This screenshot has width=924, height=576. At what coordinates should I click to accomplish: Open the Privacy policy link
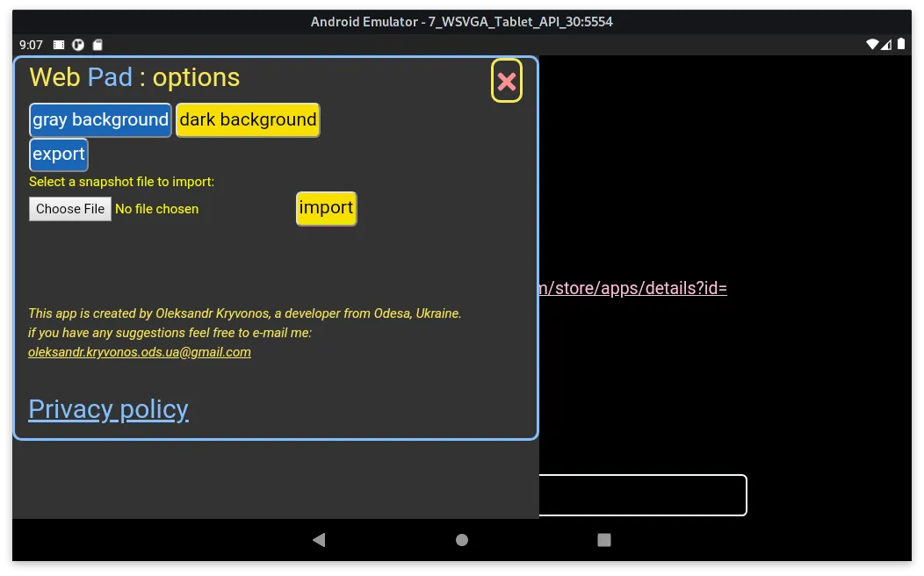[108, 409]
